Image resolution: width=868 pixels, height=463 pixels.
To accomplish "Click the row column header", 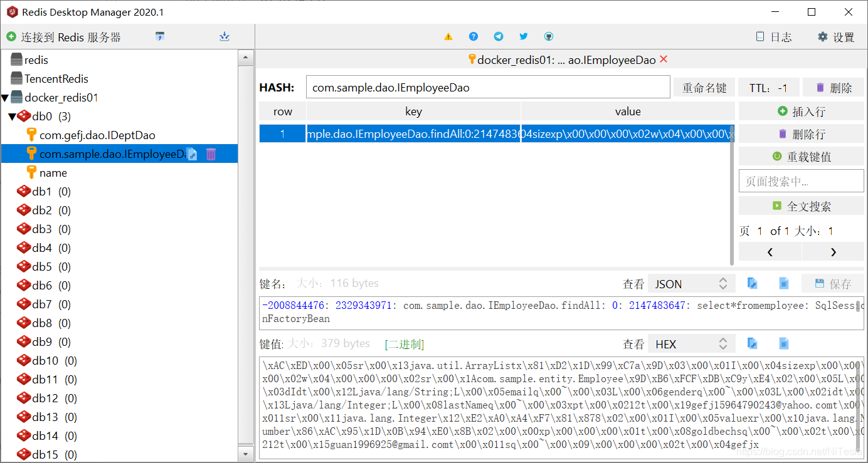I will (x=283, y=112).
